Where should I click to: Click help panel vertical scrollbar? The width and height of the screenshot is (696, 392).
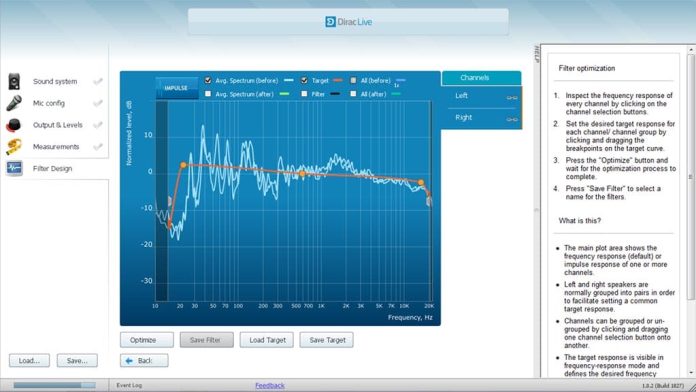[x=691, y=178]
